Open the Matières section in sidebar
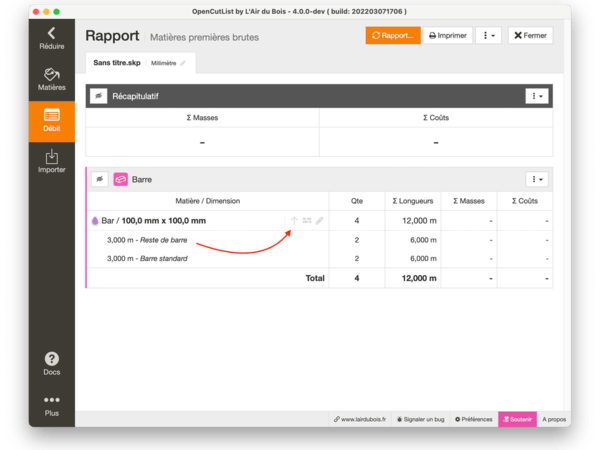600x450 pixels. pyautogui.click(x=51, y=80)
